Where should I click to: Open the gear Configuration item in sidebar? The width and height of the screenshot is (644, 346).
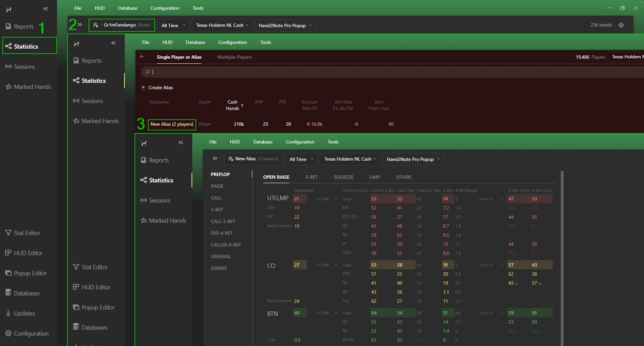(x=27, y=334)
